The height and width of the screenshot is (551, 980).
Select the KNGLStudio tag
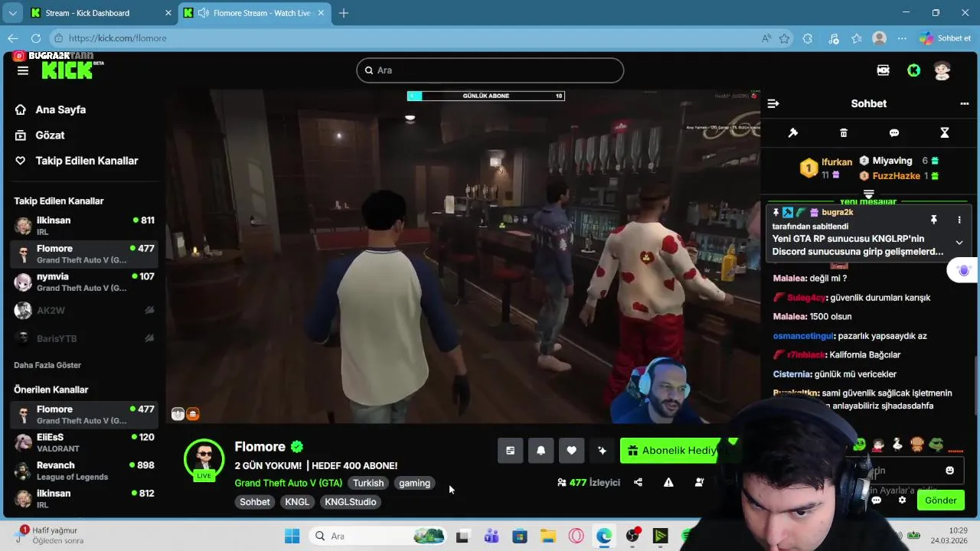(351, 502)
